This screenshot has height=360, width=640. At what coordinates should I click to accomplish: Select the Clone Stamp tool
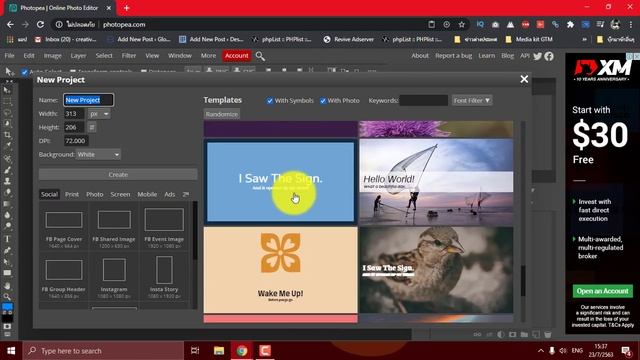point(7,181)
